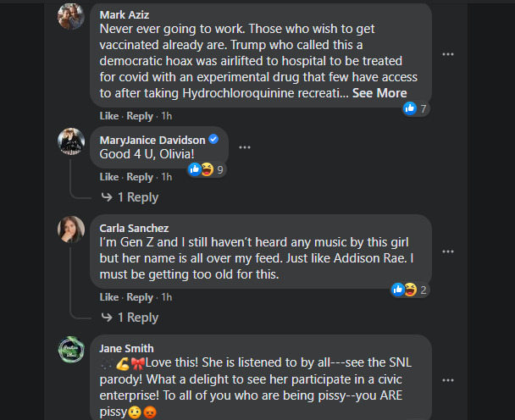Open MaryJanice Davidson's profile name link
The height and width of the screenshot is (420, 515).
[152, 139]
